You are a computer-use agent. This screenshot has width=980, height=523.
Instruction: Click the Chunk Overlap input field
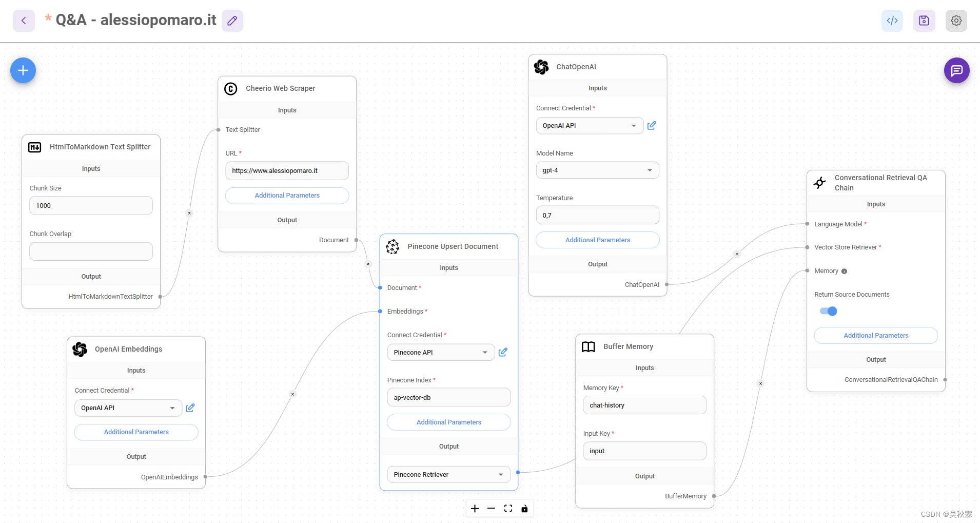[x=91, y=251]
